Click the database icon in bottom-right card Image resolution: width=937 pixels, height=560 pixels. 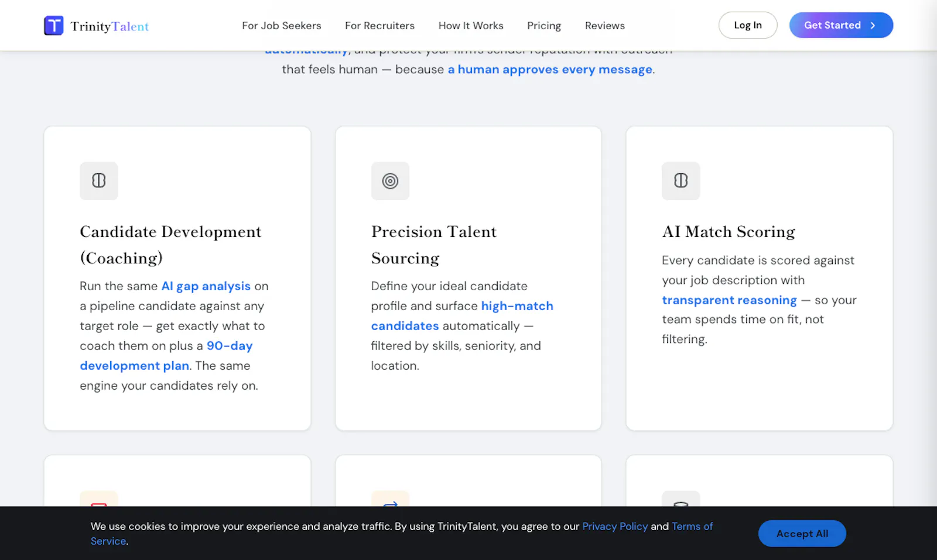[680, 504]
